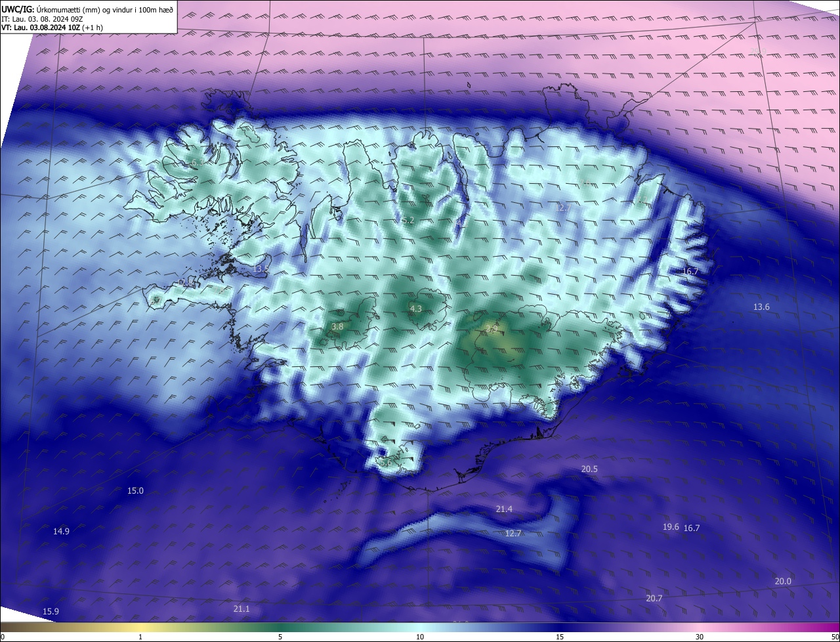Screen dimensions: 840x642
Task: Click the colour scale tick label 30
Action: 700,637
